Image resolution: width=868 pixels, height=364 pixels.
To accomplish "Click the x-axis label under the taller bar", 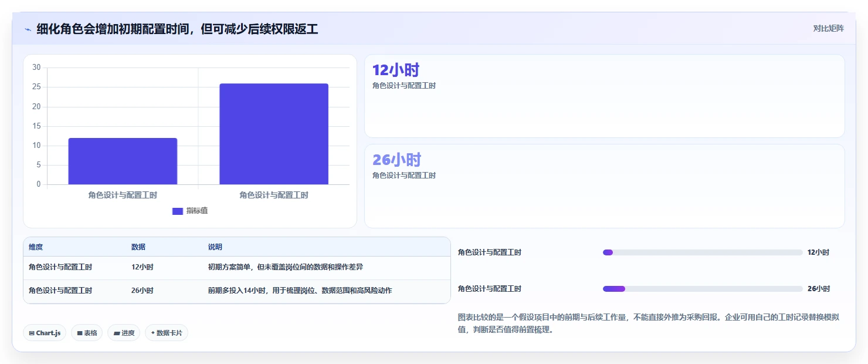I will tap(274, 195).
